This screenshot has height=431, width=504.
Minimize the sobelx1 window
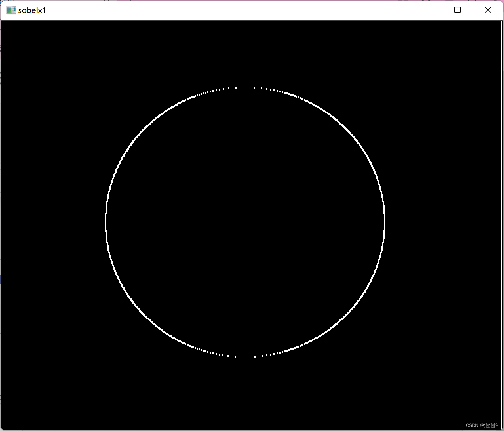pyautogui.click(x=427, y=10)
